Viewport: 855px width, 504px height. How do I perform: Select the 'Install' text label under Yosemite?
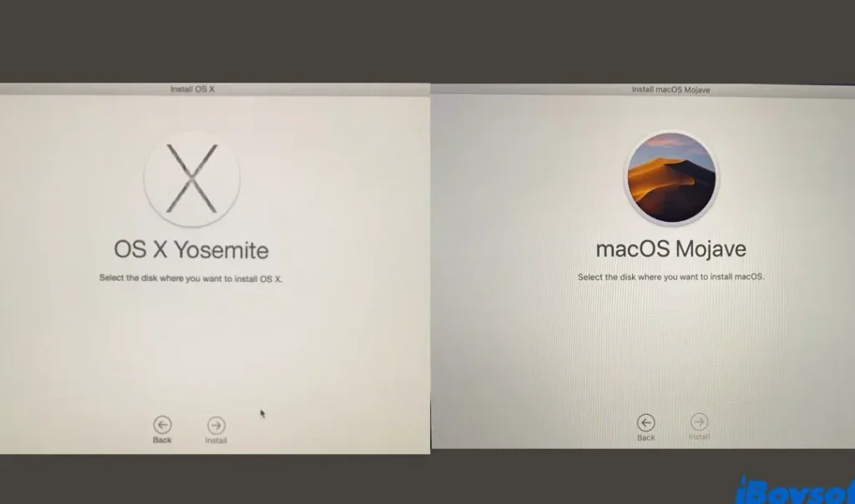pyautogui.click(x=215, y=441)
